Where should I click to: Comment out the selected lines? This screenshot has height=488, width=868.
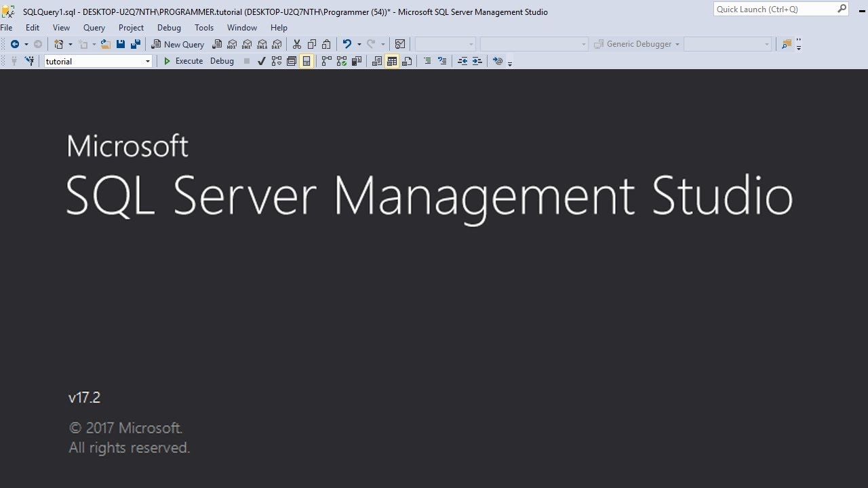coord(427,61)
